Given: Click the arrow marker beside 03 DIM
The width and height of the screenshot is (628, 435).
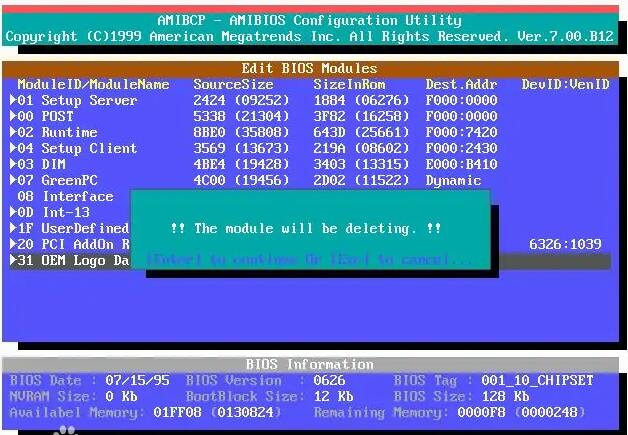Looking at the screenshot, I should click(13, 164).
